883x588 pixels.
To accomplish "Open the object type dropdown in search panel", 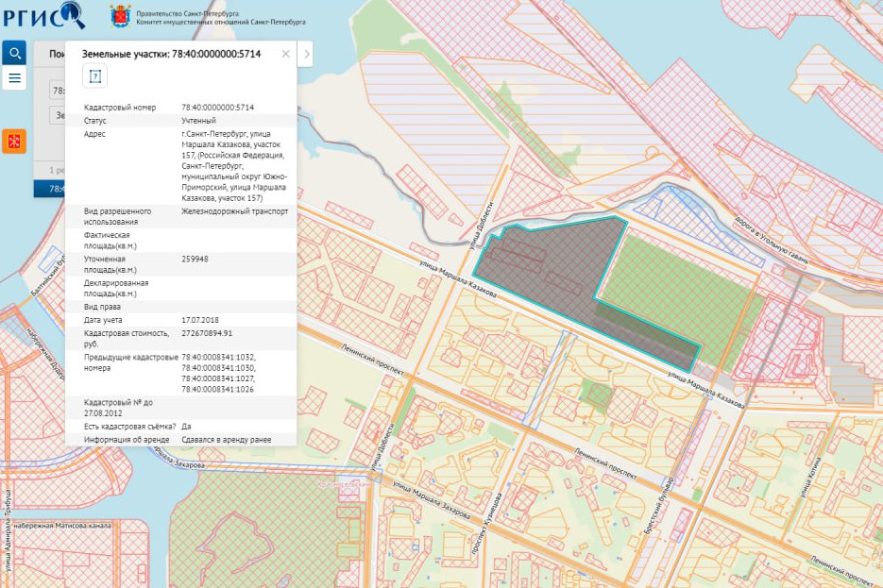I will 57,115.
